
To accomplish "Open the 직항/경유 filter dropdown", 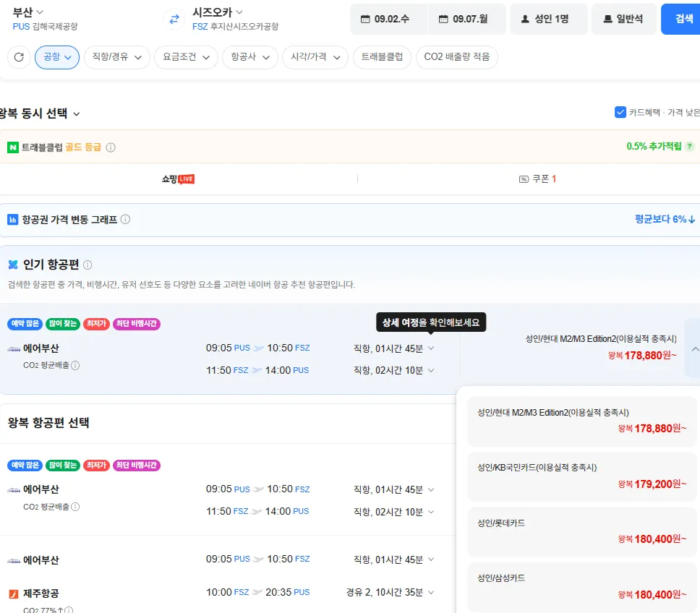I will (117, 57).
